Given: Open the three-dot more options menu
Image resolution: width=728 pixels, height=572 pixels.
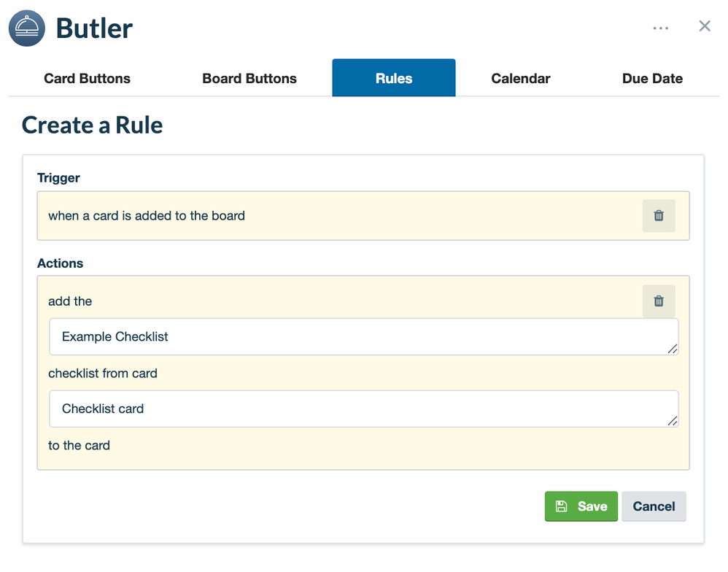Looking at the screenshot, I should point(660,28).
